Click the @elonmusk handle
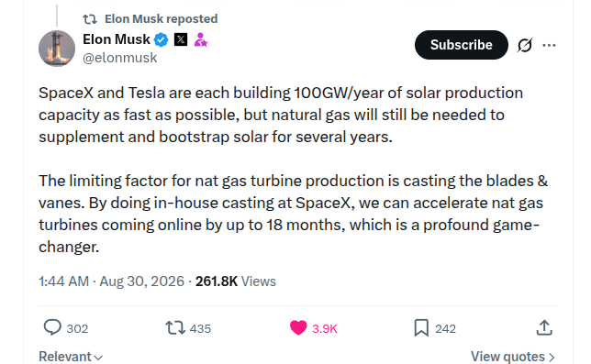The image size is (591, 364). tap(120, 58)
